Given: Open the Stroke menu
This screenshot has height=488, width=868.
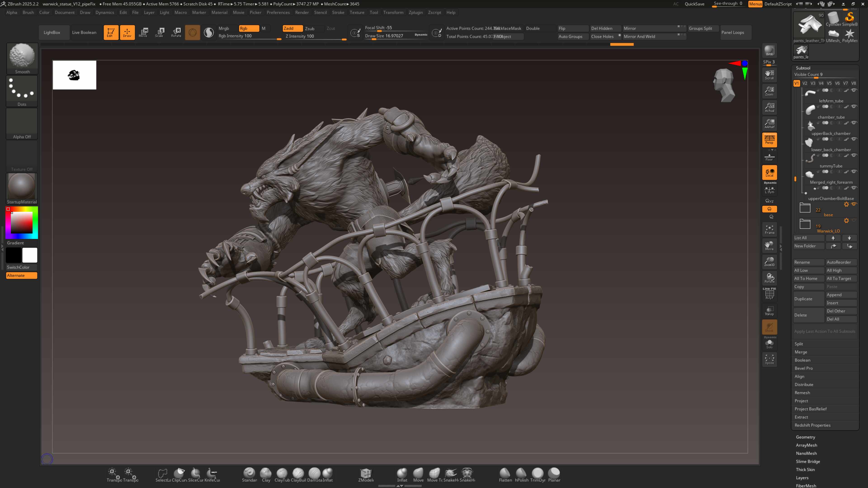Looking at the screenshot, I should 338,12.
